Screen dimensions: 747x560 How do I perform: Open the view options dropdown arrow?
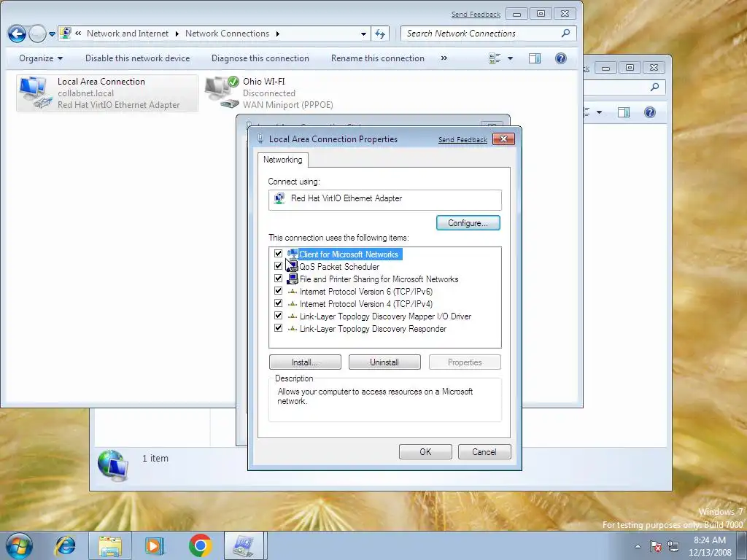510,58
